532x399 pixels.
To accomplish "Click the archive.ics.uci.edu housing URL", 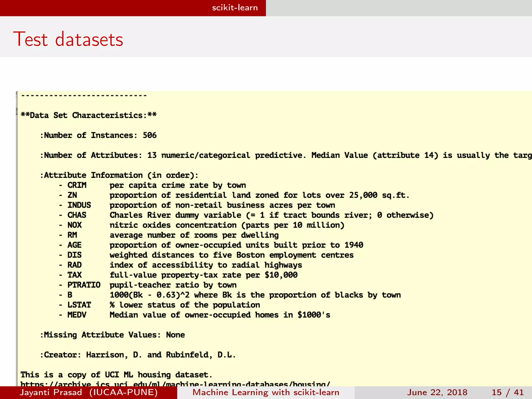I will 175,384.
